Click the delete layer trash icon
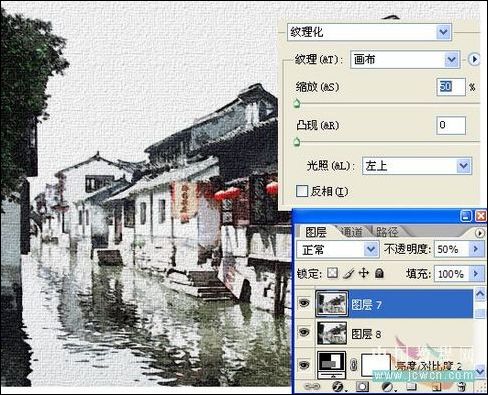488x395 pixels. tap(461, 387)
